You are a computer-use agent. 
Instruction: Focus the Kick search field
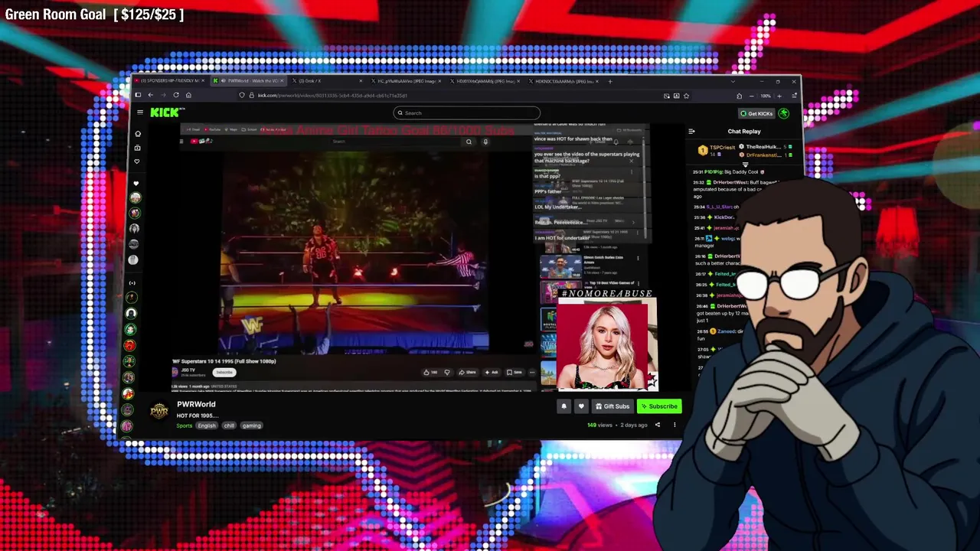tap(467, 113)
